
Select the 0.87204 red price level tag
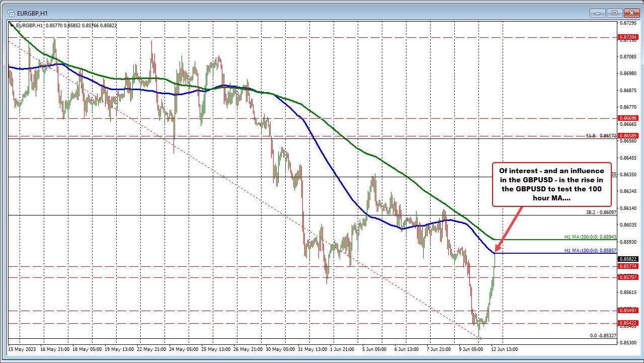tap(628, 37)
